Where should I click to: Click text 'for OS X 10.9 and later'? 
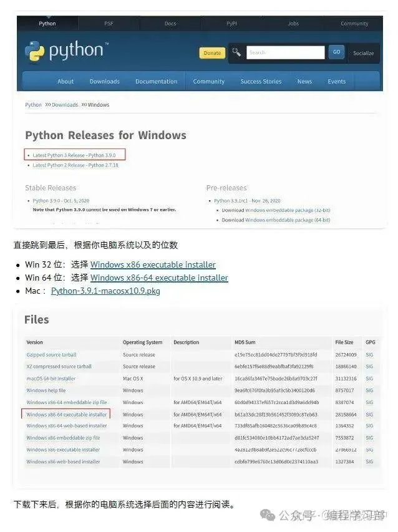click(x=198, y=379)
